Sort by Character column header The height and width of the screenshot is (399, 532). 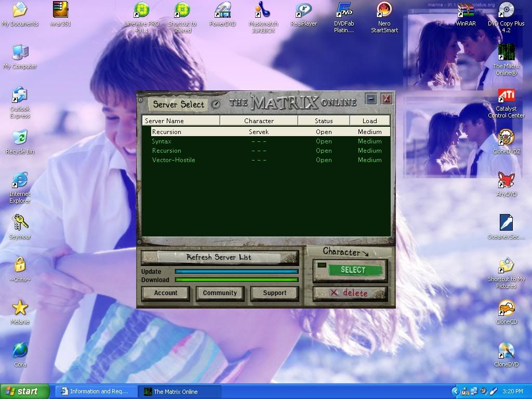(259, 121)
